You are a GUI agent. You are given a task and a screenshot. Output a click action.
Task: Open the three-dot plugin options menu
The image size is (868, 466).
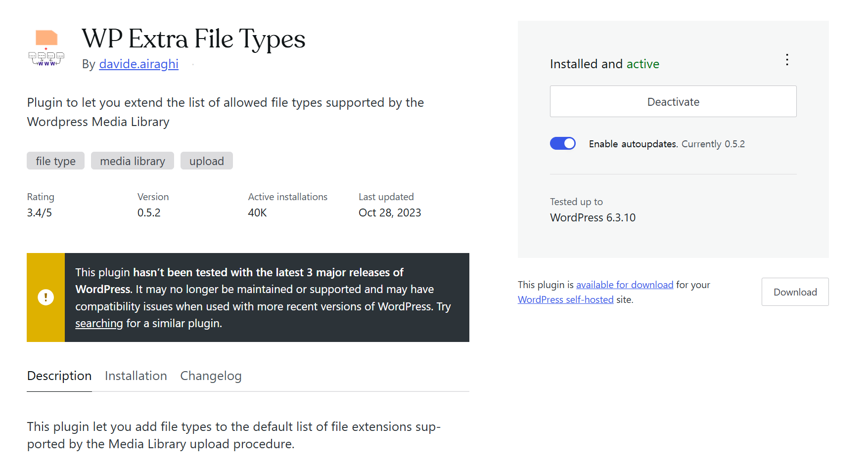787,60
